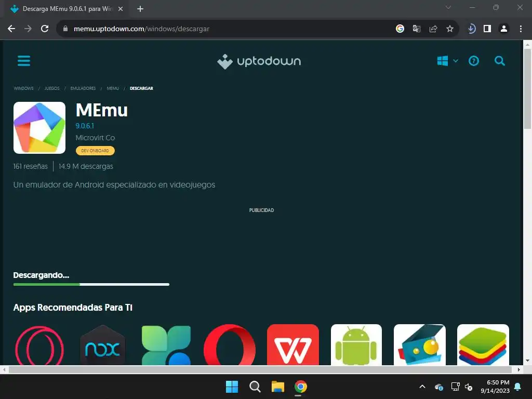Open the WPS Office recommended app
Viewport: 532px width, 399px height.
(x=293, y=345)
